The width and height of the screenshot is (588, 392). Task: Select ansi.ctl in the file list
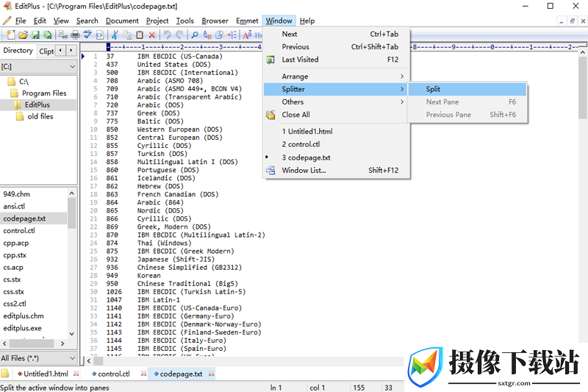(14, 206)
